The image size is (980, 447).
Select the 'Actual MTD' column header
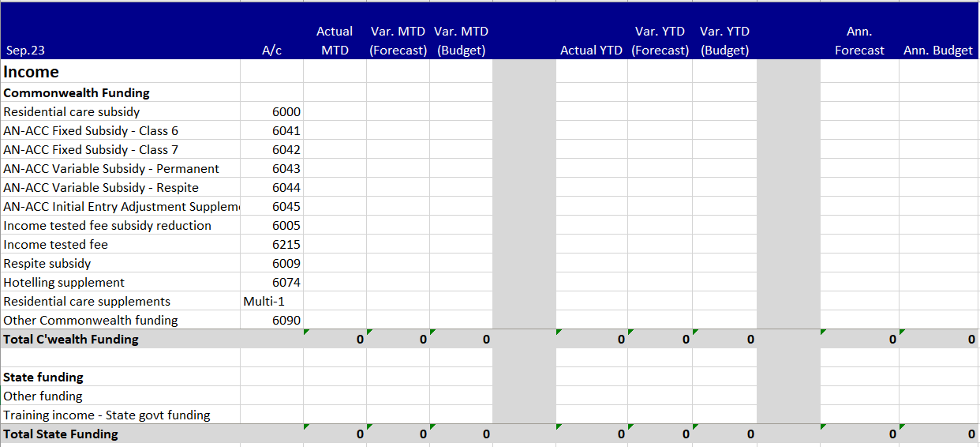point(335,32)
